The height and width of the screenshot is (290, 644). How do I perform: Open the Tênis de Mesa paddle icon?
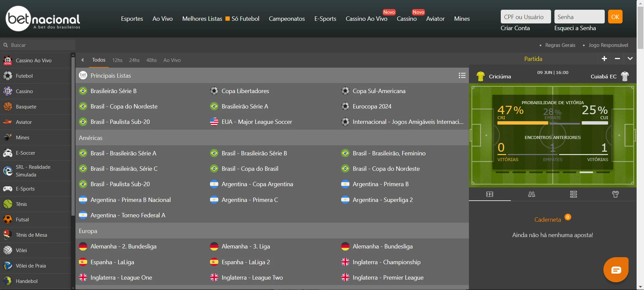8,235
